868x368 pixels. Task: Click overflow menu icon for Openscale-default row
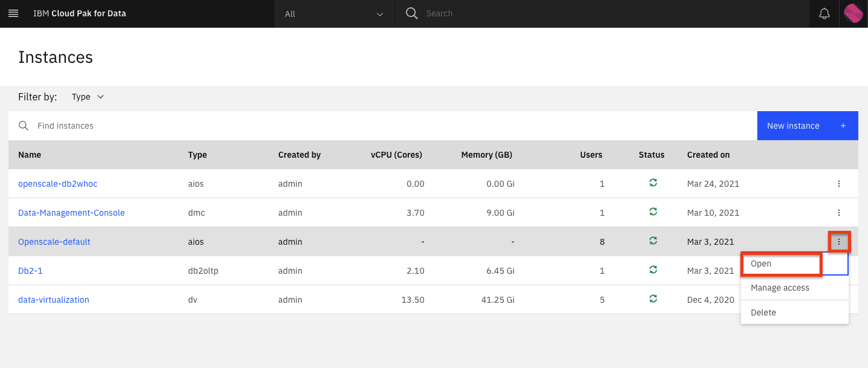click(839, 242)
